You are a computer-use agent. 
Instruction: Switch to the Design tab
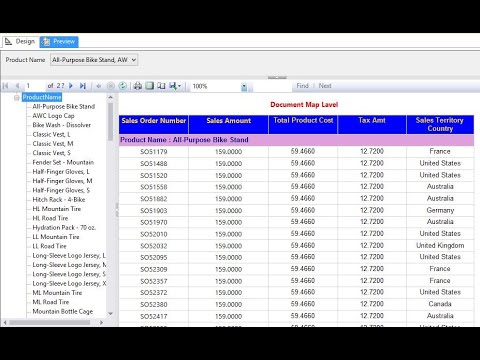coord(20,42)
